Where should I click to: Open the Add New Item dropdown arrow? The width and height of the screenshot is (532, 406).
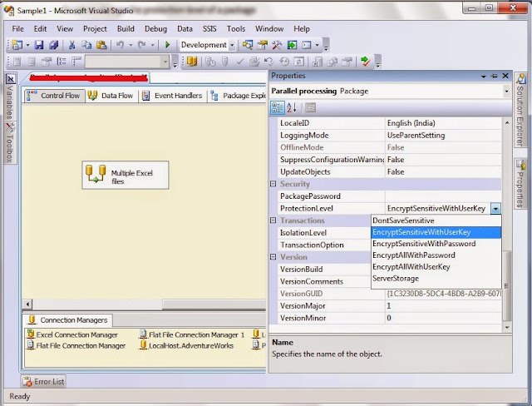(27, 45)
